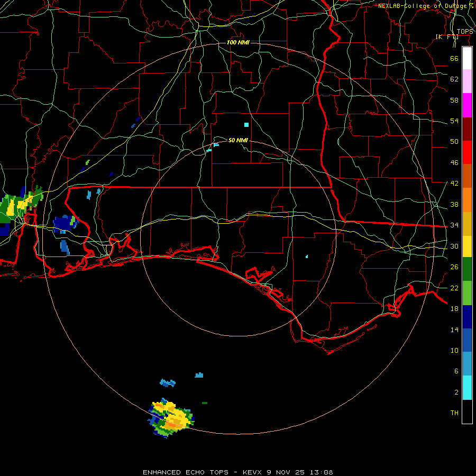Image resolution: width=476 pixels, height=476 pixels.
Task: Click the "22" legend value
Action: (454, 288)
